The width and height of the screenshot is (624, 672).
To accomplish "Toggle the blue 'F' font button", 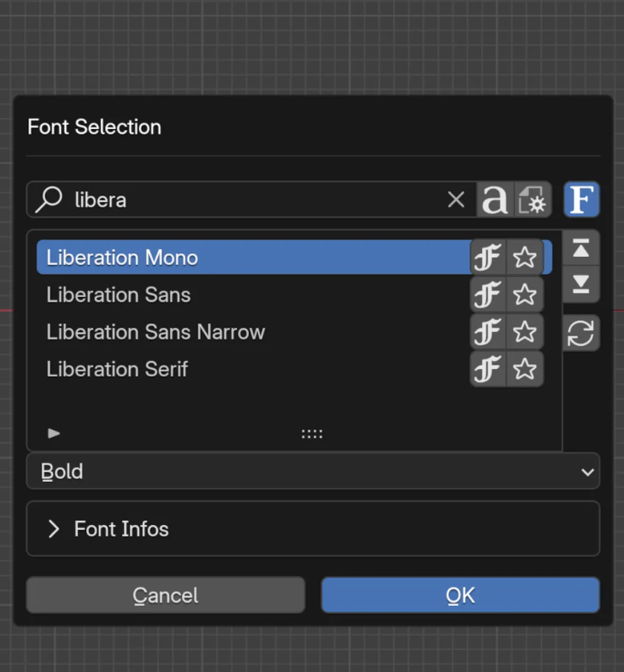I will coord(582,200).
